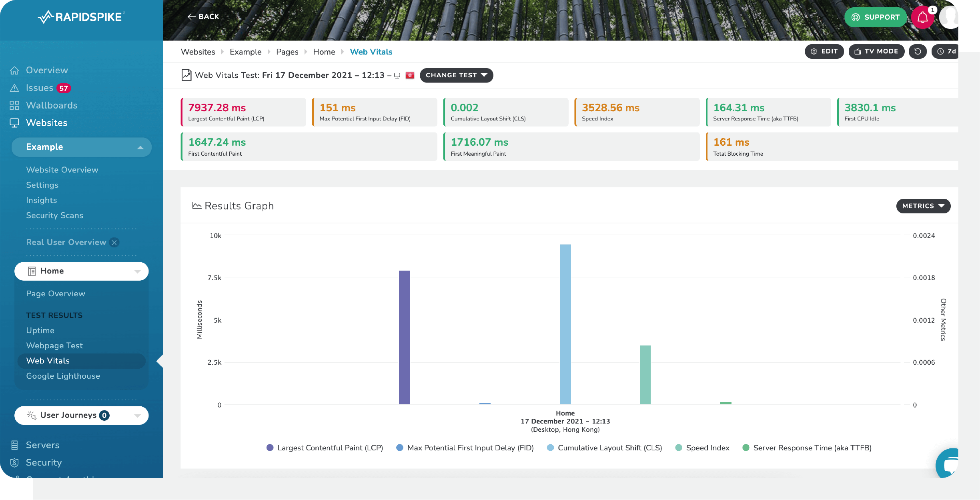Click the Wallboards navigation icon
Viewport: 980px width, 500px height.
(x=15, y=104)
